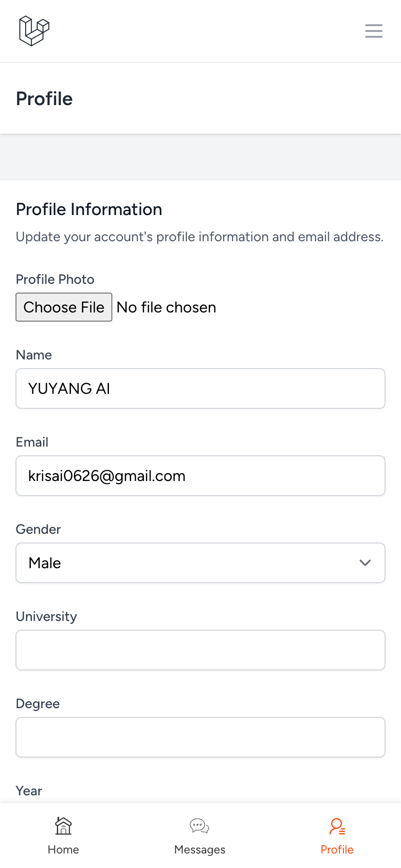
Task: Click the University field label
Action: pos(46,617)
